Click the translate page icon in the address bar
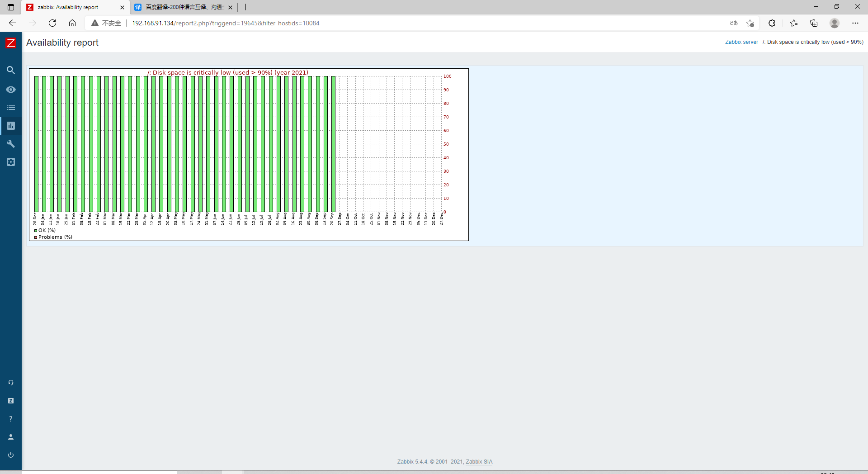The image size is (868, 474). tap(734, 23)
